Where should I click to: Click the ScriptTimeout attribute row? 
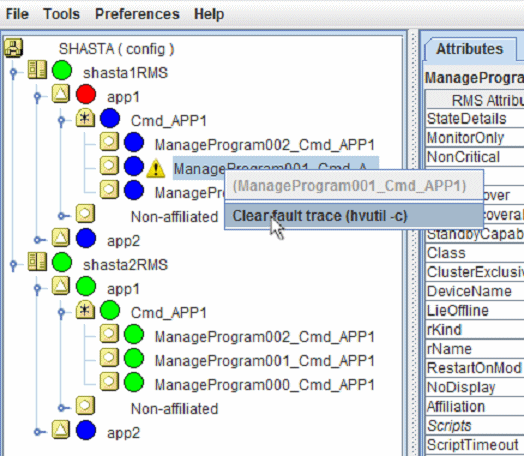pyautogui.click(x=475, y=445)
